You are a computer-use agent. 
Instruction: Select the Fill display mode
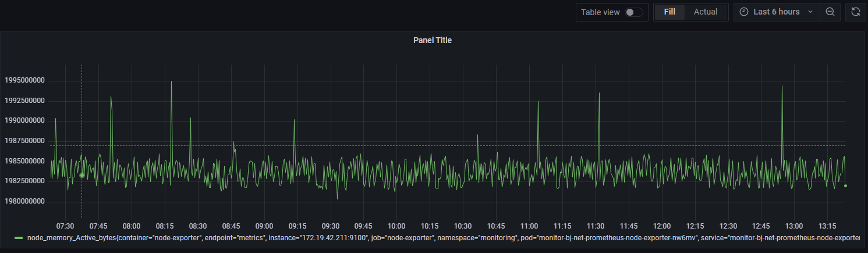point(669,12)
